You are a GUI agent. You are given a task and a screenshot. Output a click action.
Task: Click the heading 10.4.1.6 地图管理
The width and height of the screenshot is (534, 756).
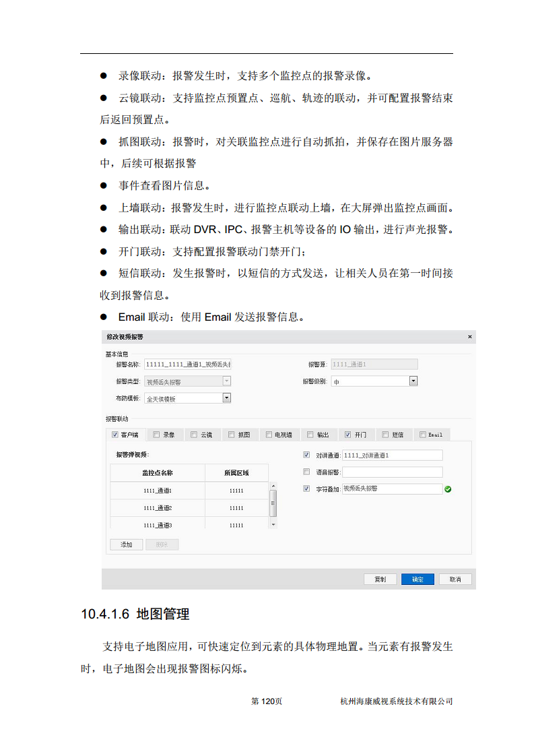[x=135, y=615]
